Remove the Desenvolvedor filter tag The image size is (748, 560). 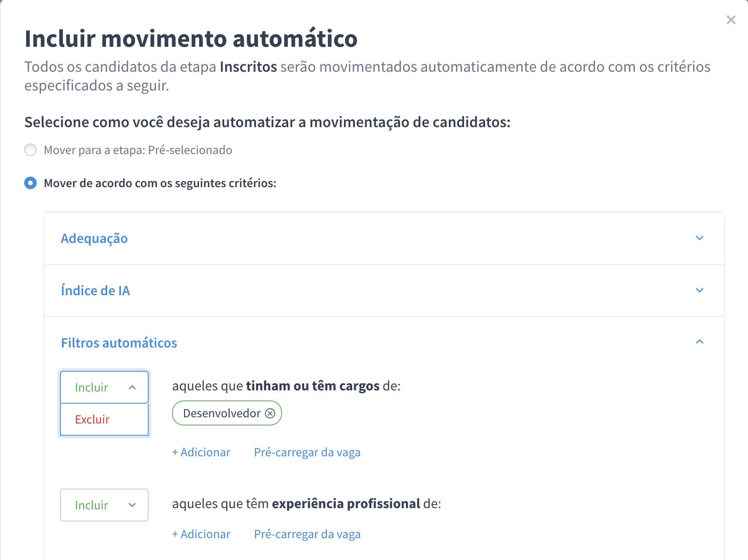[x=270, y=413]
